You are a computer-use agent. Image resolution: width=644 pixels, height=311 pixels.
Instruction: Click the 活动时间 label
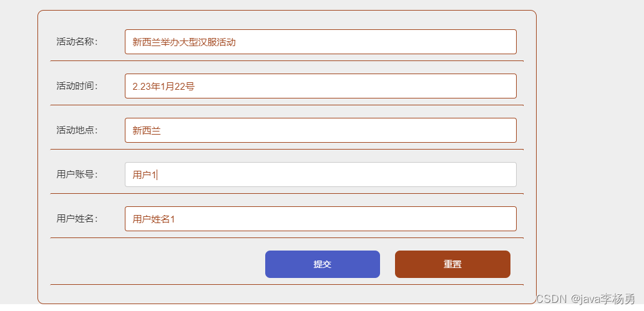pos(77,86)
